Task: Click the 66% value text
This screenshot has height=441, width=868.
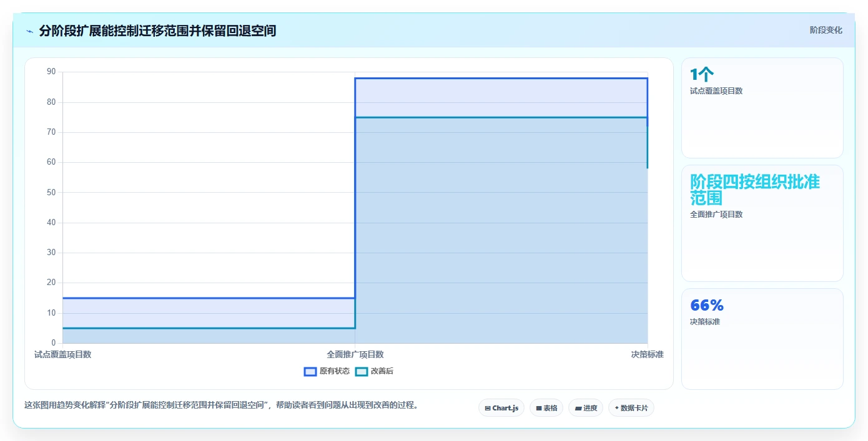Action: [x=707, y=305]
